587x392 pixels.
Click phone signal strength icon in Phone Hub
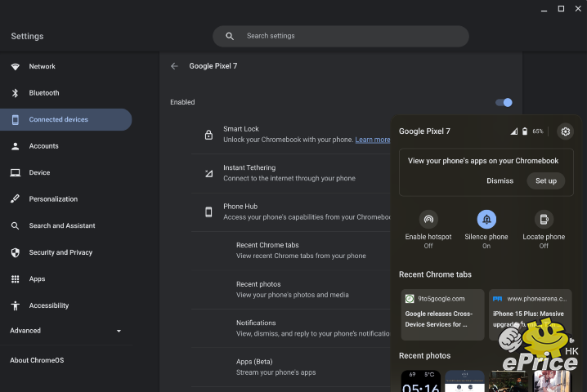[514, 131]
